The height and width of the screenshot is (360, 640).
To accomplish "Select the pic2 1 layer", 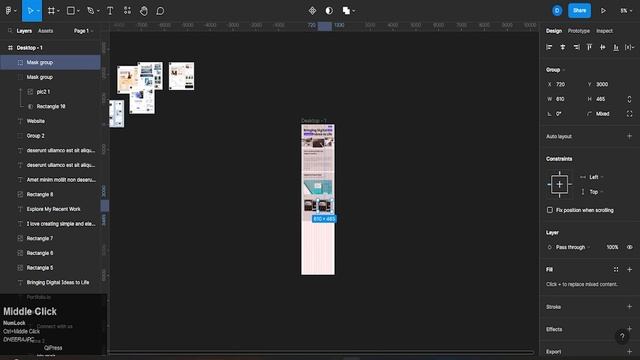I will [x=50, y=92].
